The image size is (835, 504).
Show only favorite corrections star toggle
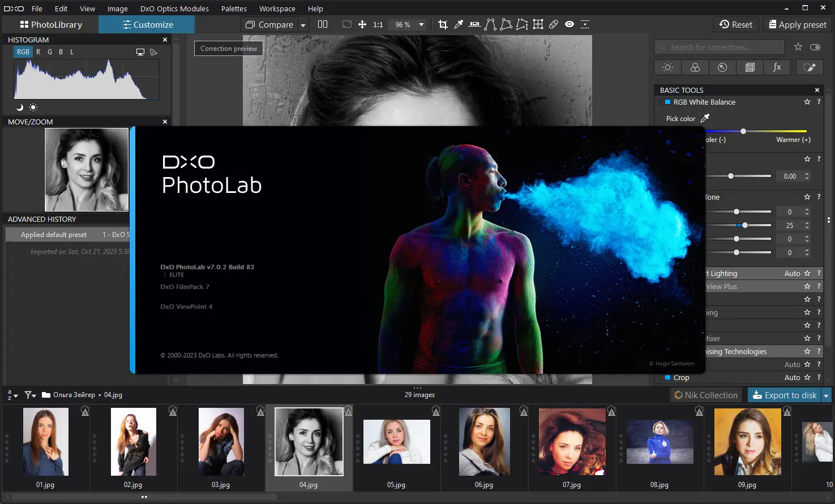point(798,47)
